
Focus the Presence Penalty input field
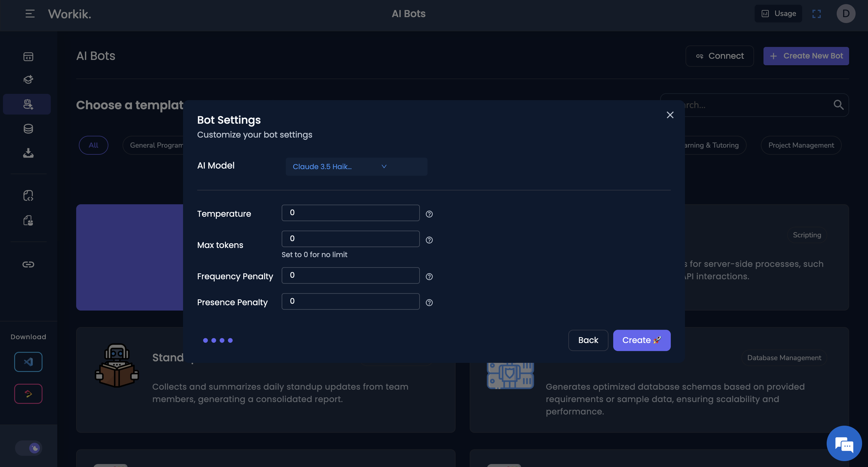pyautogui.click(x=350, y=301)
